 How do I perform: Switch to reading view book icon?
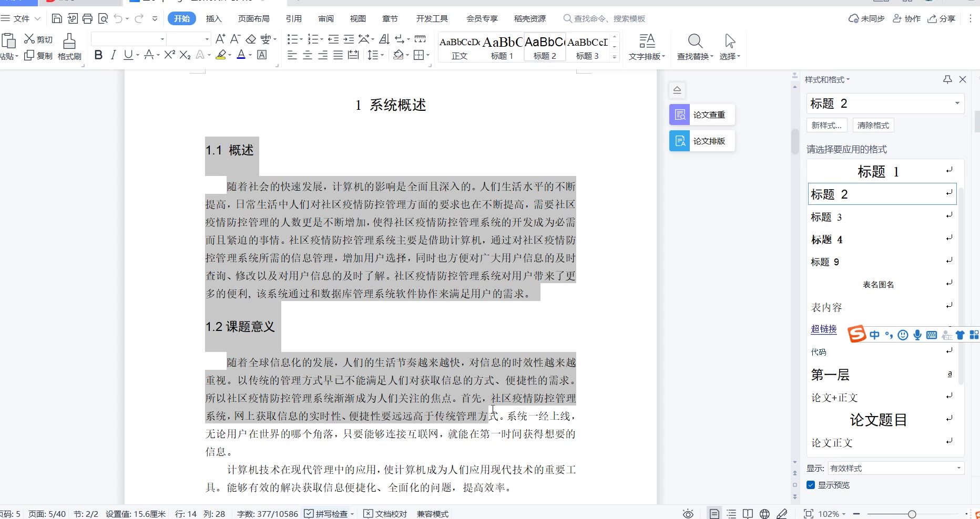pyautogui.click(x=748, y=514)
